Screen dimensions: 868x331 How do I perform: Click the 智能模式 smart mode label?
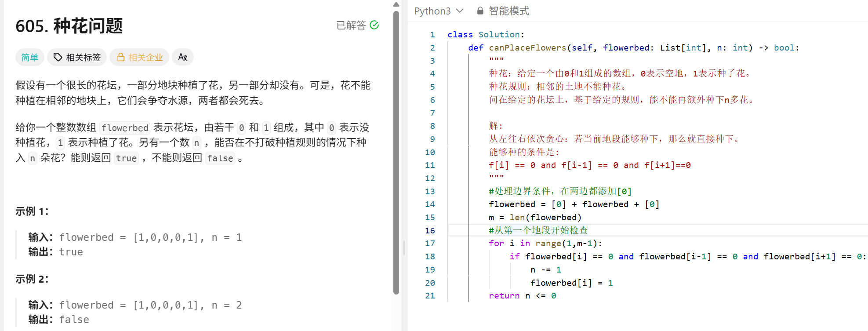point(509,11)
